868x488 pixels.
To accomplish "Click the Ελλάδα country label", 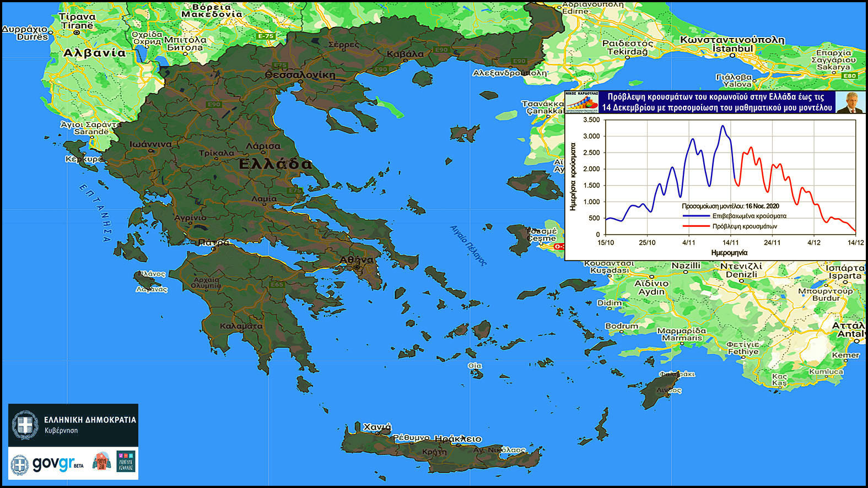I will [276, 164].
